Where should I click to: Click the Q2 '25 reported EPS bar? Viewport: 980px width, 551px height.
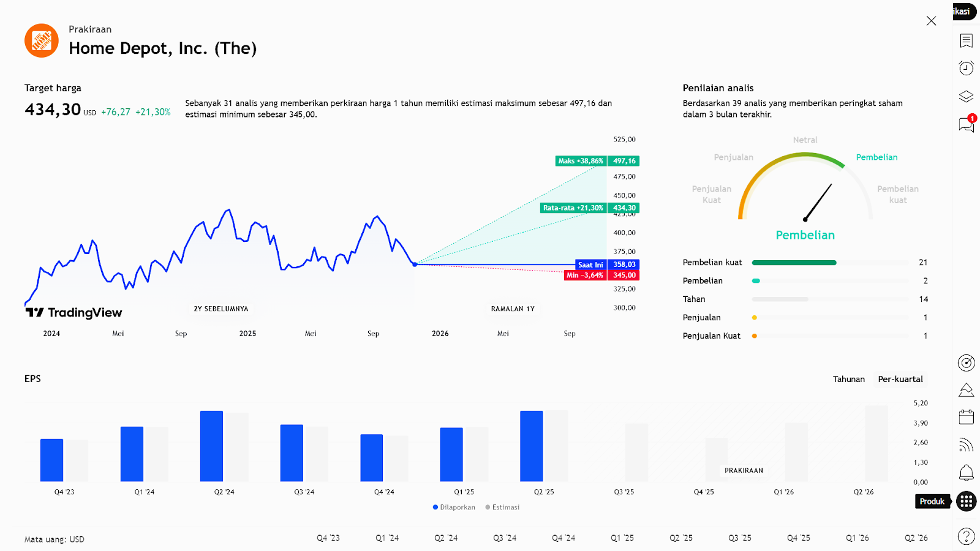tap(531, 446)
